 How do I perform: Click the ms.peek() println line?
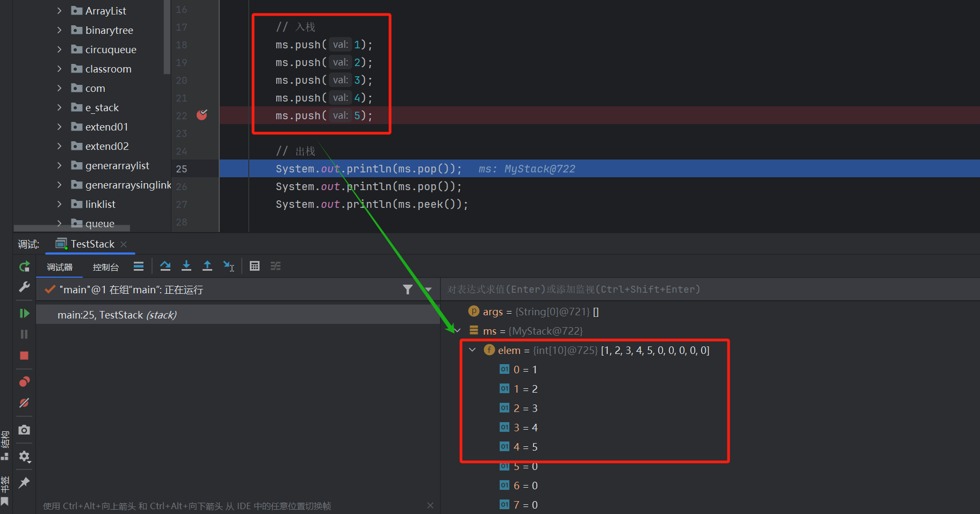pyautogui.click(x=372, y=204)
